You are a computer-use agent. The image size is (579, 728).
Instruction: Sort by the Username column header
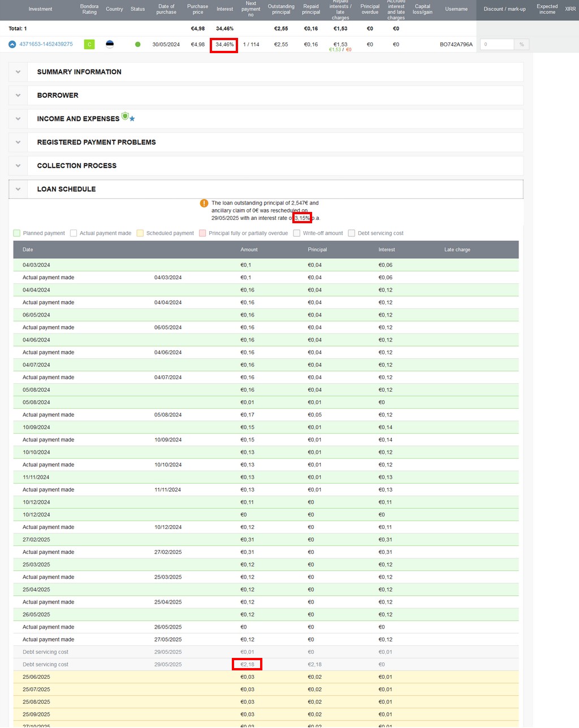pyautogui.click(x=456, y=9)
